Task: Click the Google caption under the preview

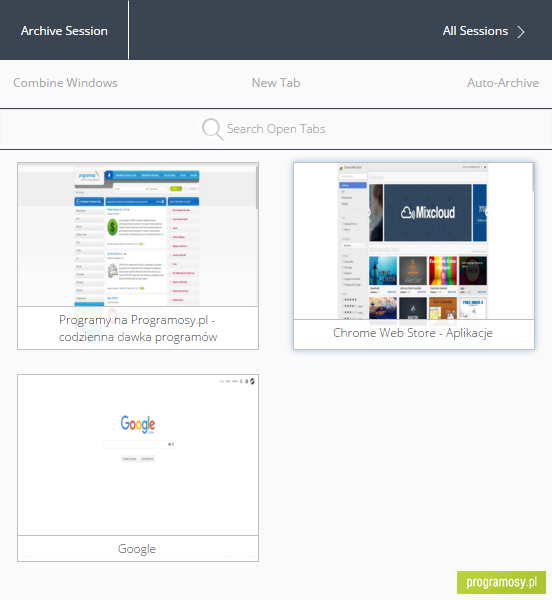Action: pos(137,549)
